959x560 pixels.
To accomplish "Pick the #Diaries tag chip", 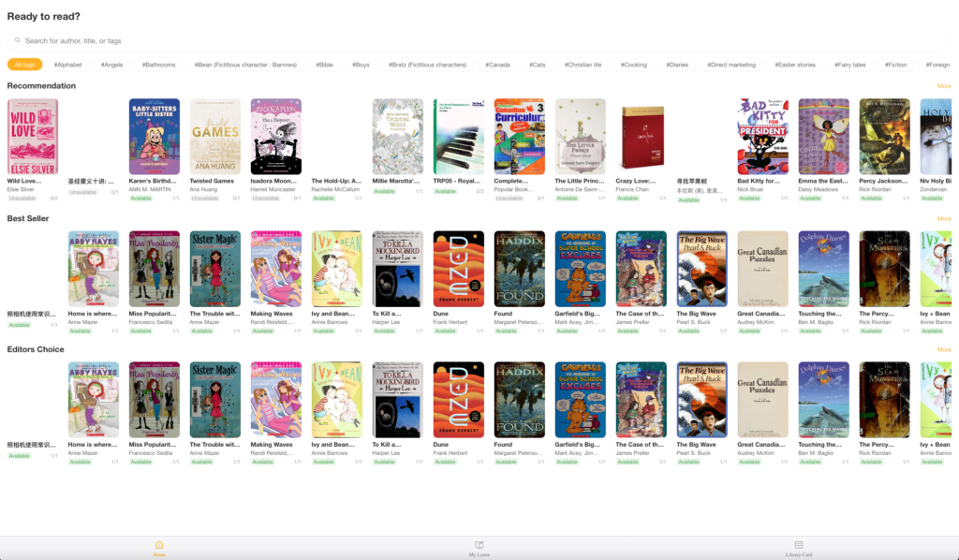I will coord(677,65).
